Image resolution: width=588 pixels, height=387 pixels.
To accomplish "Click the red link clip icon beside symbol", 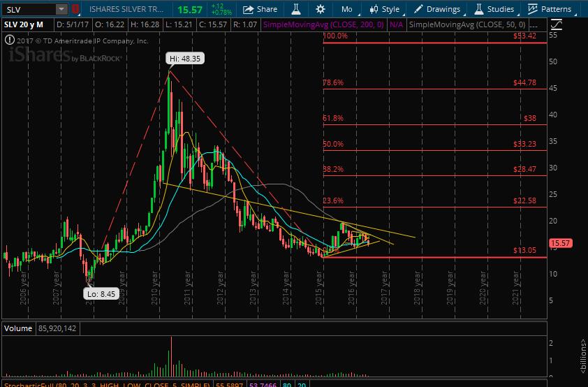I will (75, 9).
